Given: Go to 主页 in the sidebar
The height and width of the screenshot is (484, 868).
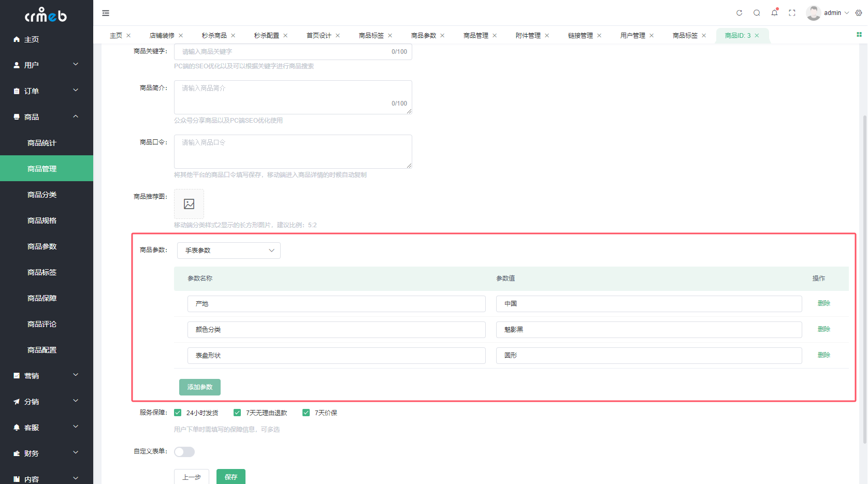Looking at the screenshot, I should (47, 39).
